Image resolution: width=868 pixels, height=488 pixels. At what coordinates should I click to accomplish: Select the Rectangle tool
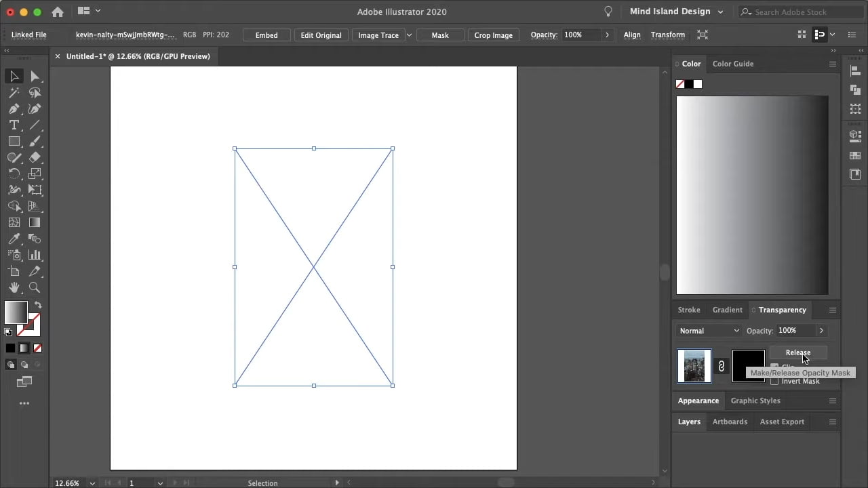coord(14,141)
